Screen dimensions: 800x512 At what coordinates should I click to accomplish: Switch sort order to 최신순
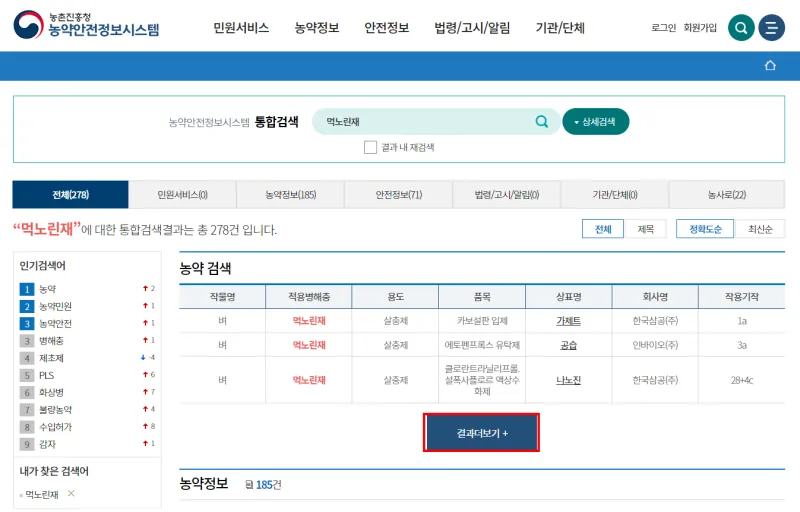point(760,229)
